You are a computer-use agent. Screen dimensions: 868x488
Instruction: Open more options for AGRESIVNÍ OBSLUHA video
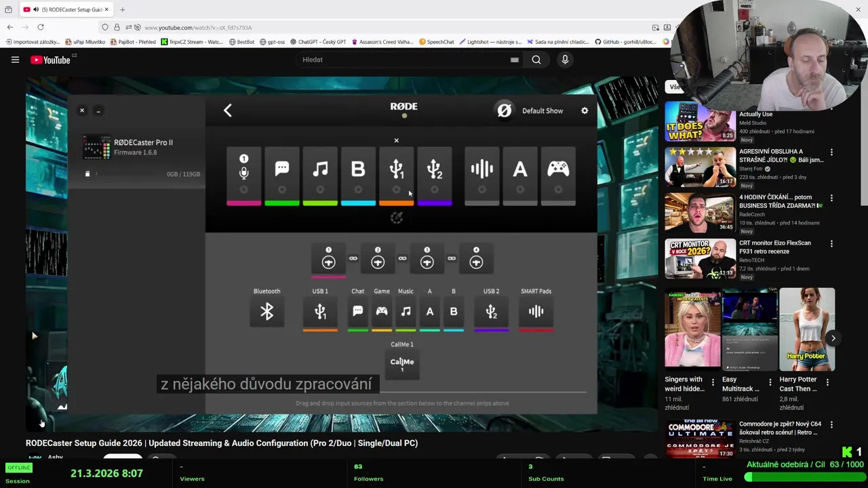coord(831,152)
